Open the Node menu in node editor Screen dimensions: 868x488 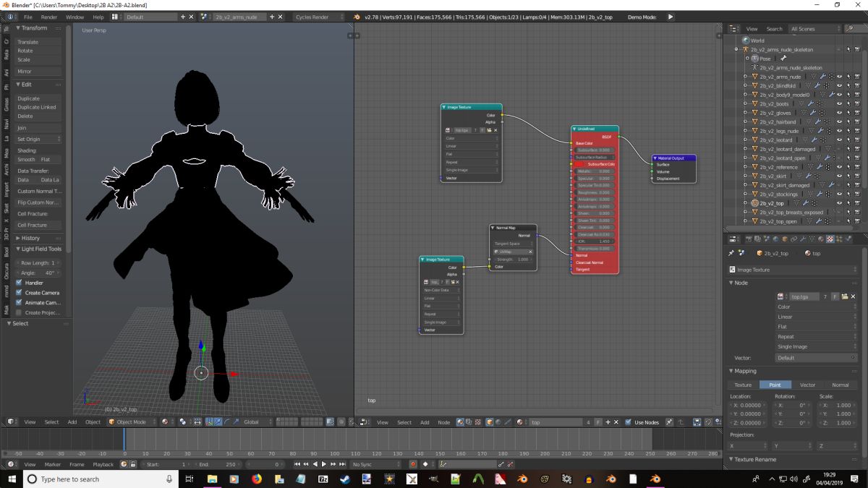coord(443,422)
